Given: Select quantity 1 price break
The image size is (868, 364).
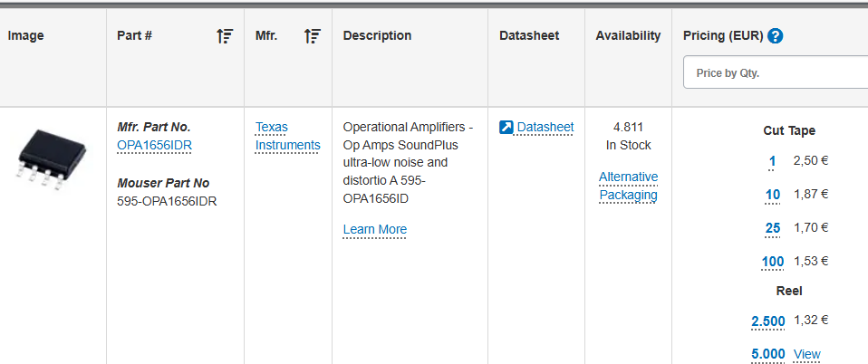Looking at the screenshot, I should tap(772, 161).
